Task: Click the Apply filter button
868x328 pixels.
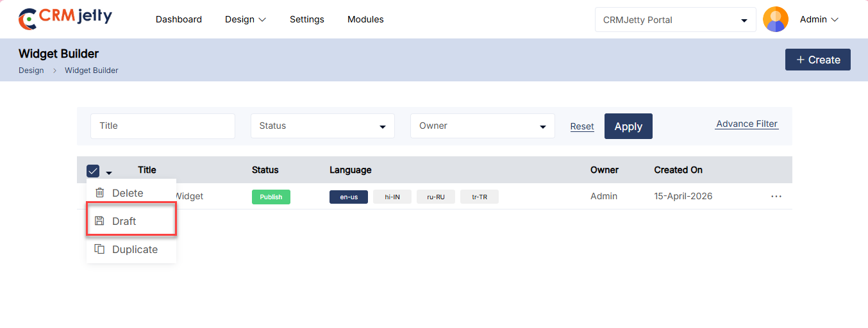Action: 628,126
